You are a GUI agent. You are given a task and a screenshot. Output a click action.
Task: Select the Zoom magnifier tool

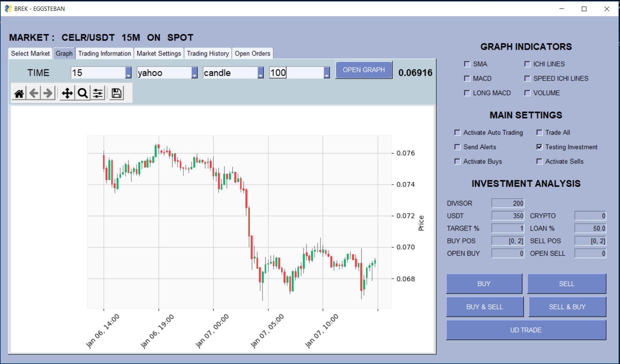(83, 93)
